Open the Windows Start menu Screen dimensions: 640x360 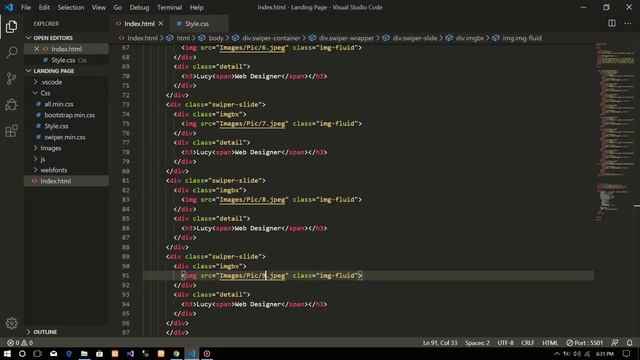tap(7, 354)
